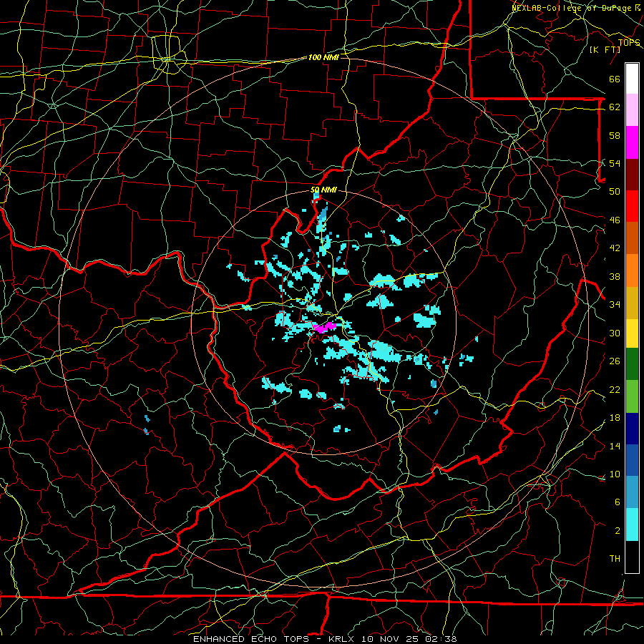Click the 'TOPS' legend title
Viewport: 644px width, 644px height.
[629, 43]
